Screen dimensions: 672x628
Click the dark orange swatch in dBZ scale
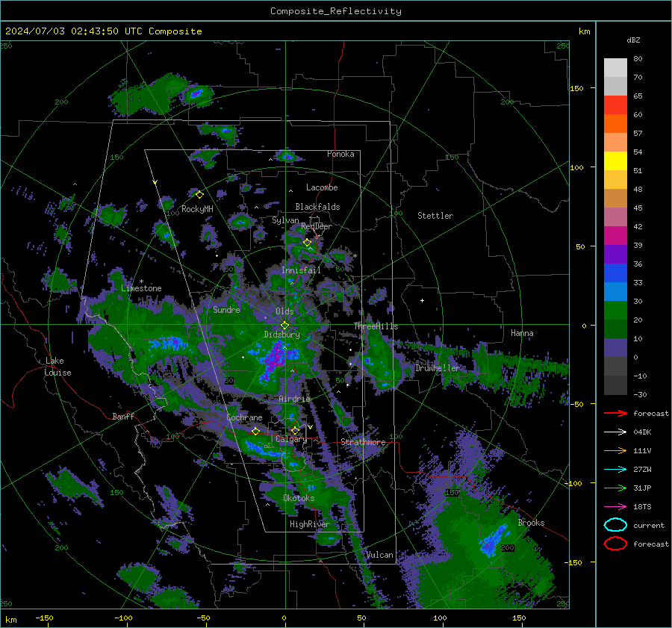tap(615, 124)
